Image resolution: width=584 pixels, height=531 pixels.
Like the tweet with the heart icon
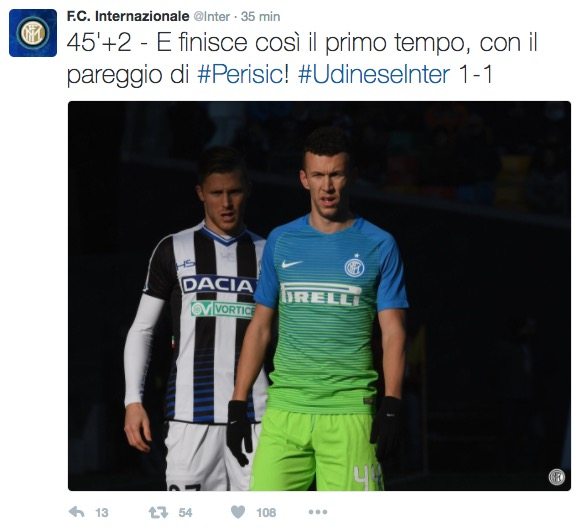pyautogui.click(x=238, y=512)
